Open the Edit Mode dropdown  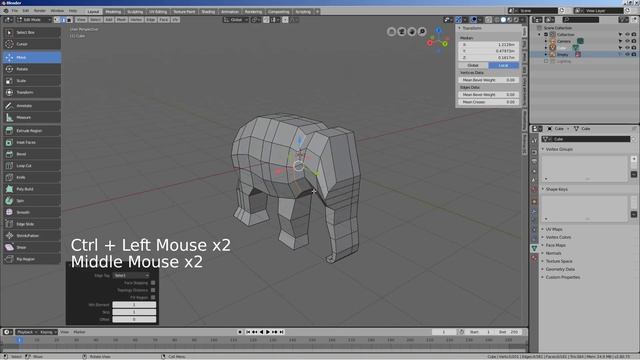[x=33, y=20]
